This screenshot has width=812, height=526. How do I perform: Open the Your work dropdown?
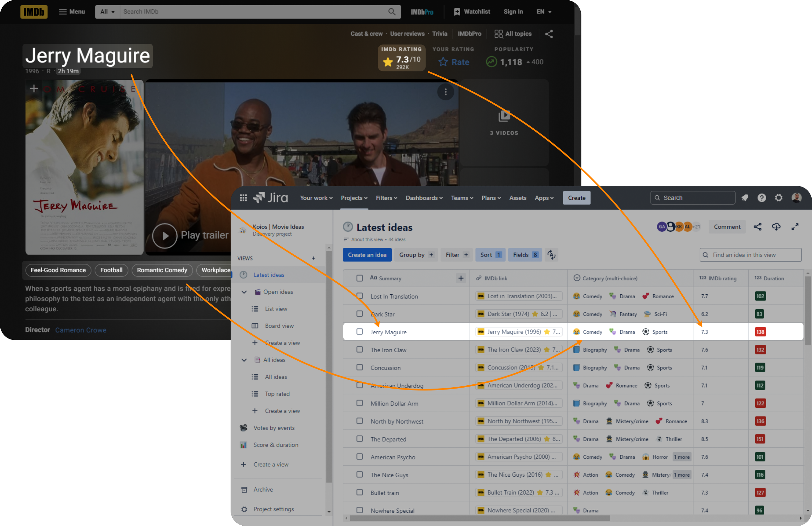click(316, 198)
